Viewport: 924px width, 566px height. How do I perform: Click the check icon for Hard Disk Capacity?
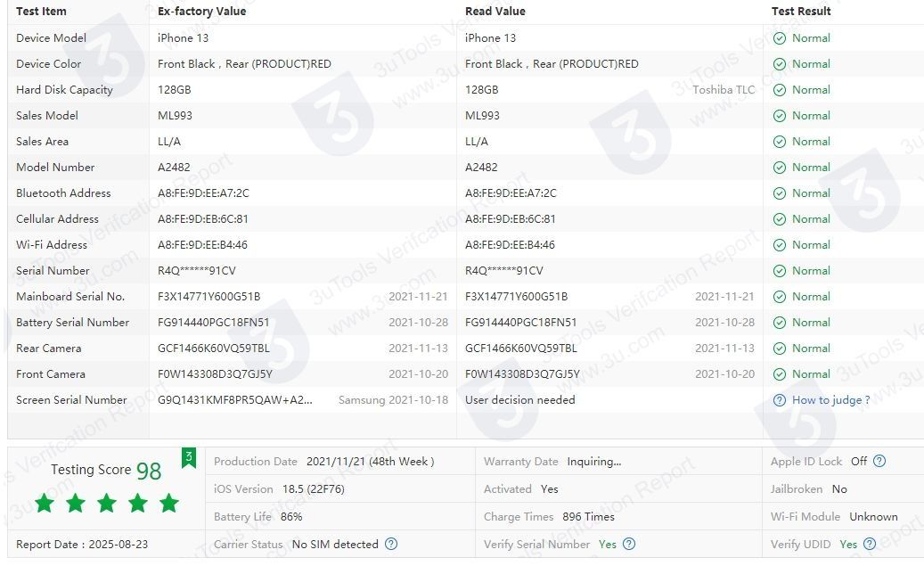click(779, 90)
